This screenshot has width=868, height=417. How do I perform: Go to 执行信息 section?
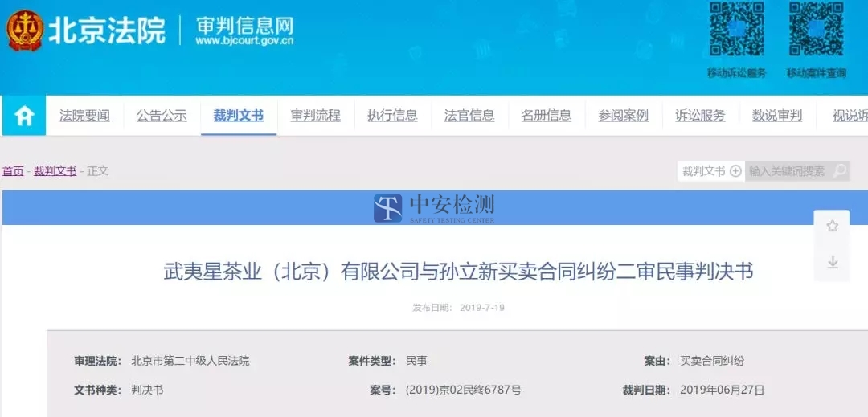pos(392,116)
